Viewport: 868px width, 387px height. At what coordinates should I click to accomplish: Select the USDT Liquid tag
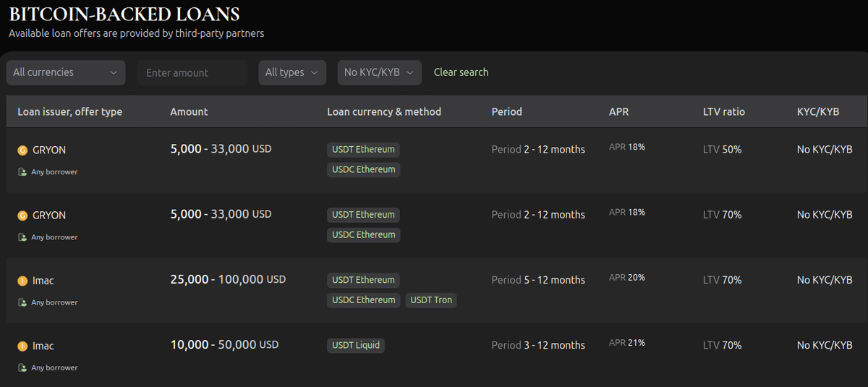(x=356, y=345)
